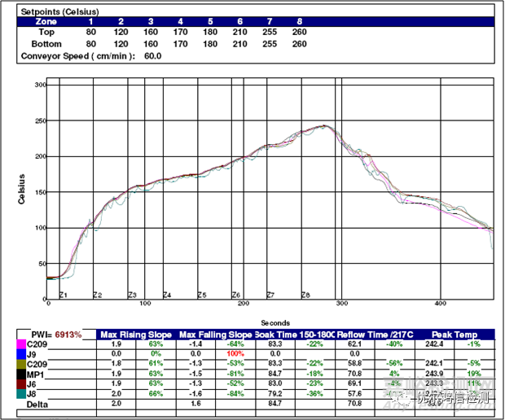Select the Z4 zone marker

click(166, 295)
